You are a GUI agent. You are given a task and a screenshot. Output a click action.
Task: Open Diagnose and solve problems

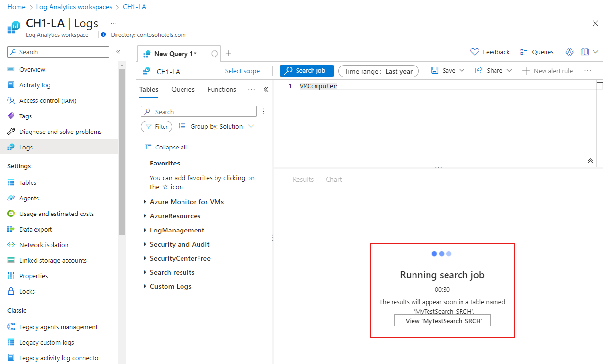pyautogui.click(x=60, y=132)
